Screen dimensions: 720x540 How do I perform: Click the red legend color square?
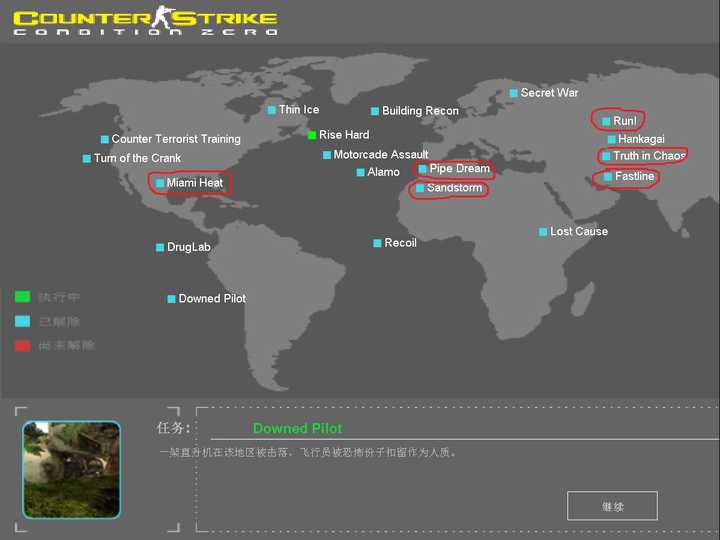click(22, 346)
